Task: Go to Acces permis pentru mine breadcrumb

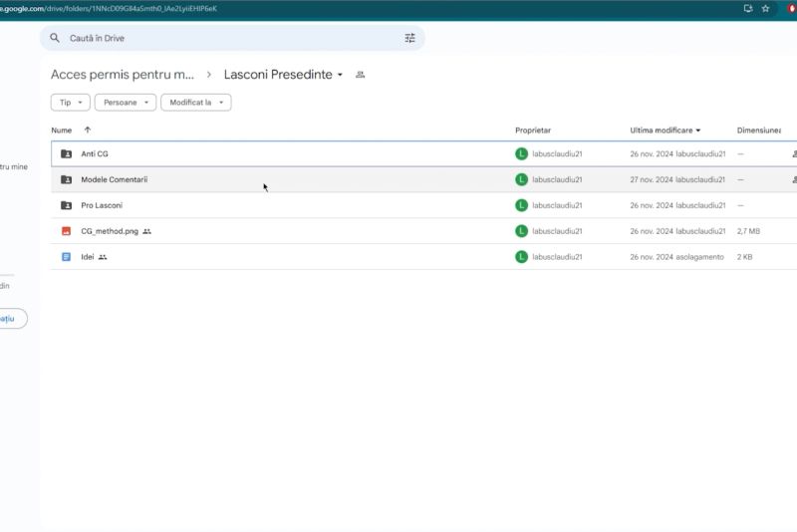Action: coord(123,75)
